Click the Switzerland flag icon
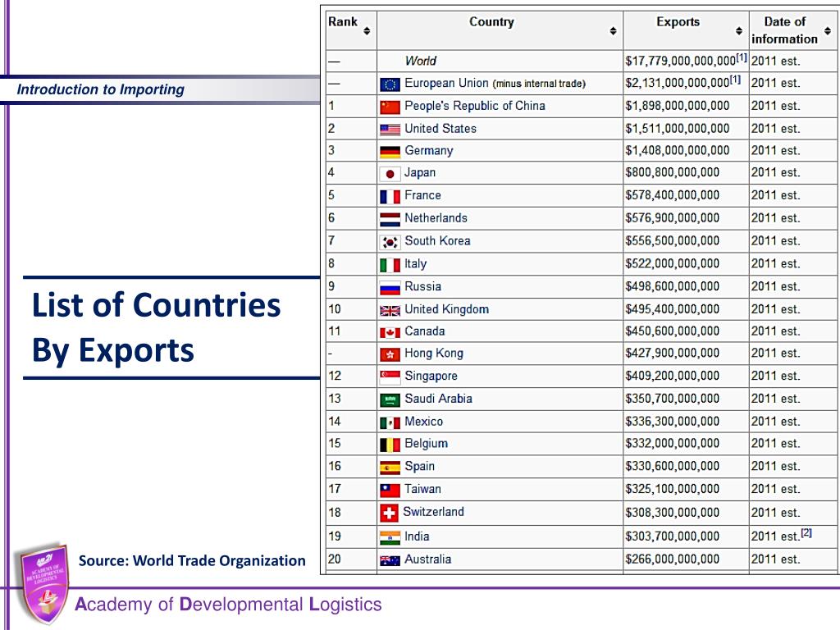 (x=389, y=514)
